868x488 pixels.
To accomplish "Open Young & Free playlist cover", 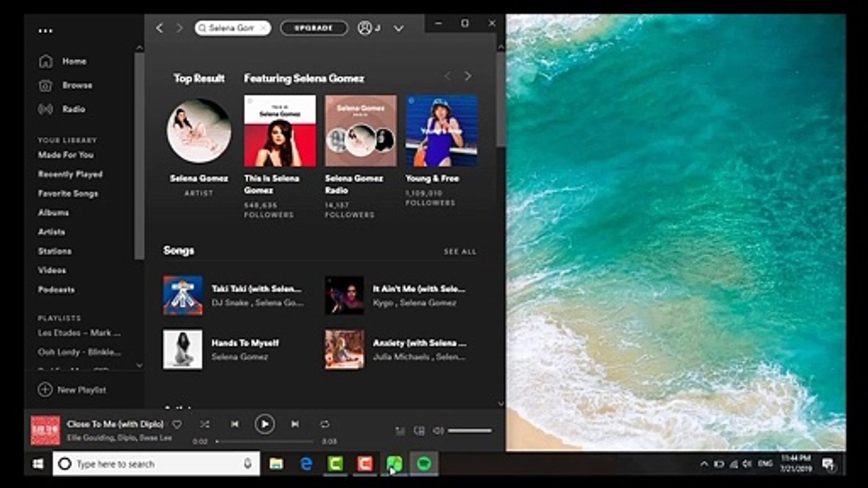I will pyautogui.click(x=441, y=131).
